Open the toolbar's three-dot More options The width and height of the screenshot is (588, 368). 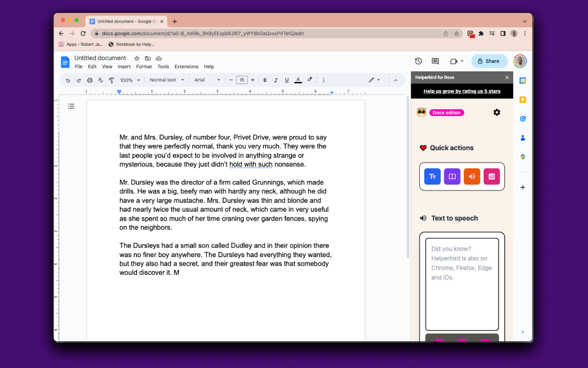[323, 80]
